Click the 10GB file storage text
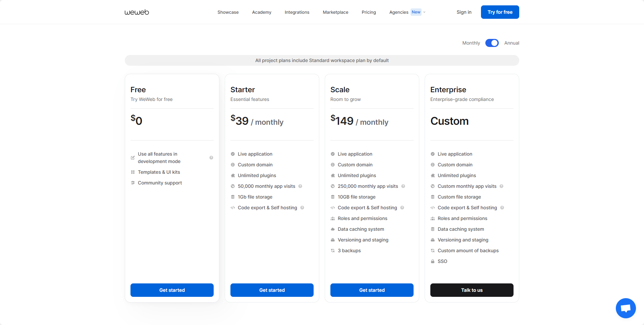644x325 pixels. pyautogui.click(x=357, y=197)
